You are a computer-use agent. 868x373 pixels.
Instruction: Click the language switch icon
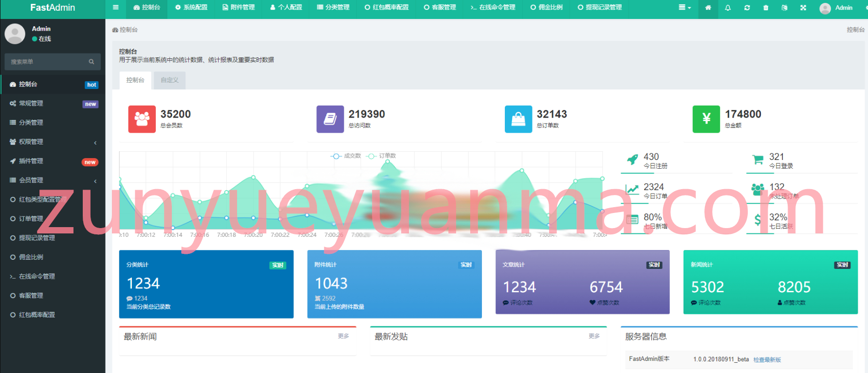784,7
